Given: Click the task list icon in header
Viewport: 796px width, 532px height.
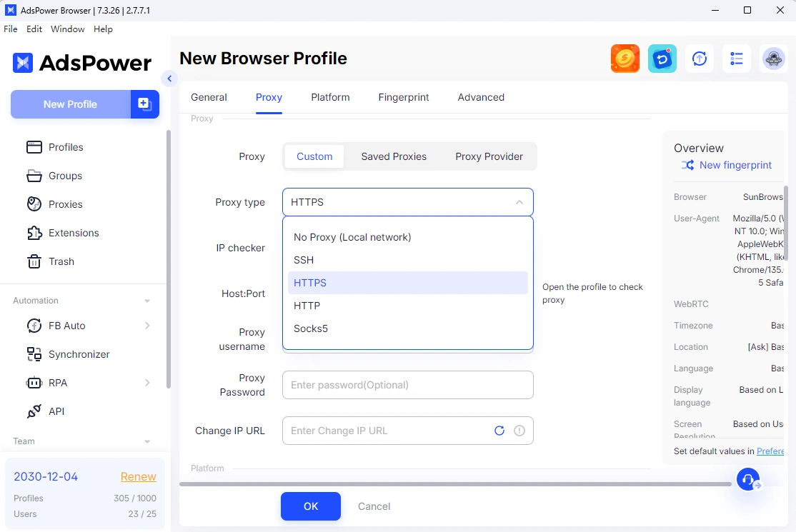Looking at the screenshot, I should tap(737, 59).
